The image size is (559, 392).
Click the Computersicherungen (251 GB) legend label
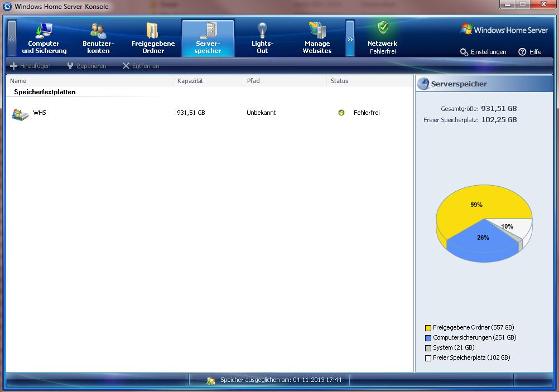(475, 337)
